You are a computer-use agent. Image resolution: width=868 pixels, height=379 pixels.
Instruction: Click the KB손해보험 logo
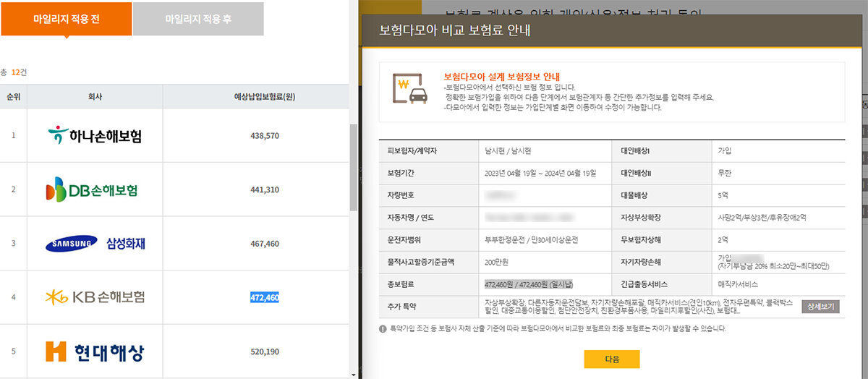point(95,297)
